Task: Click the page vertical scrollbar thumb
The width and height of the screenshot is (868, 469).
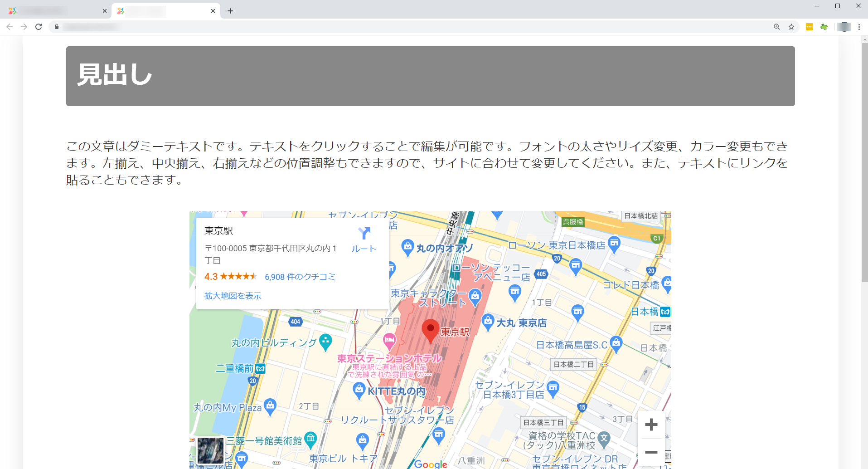Action: click(864, 162)
